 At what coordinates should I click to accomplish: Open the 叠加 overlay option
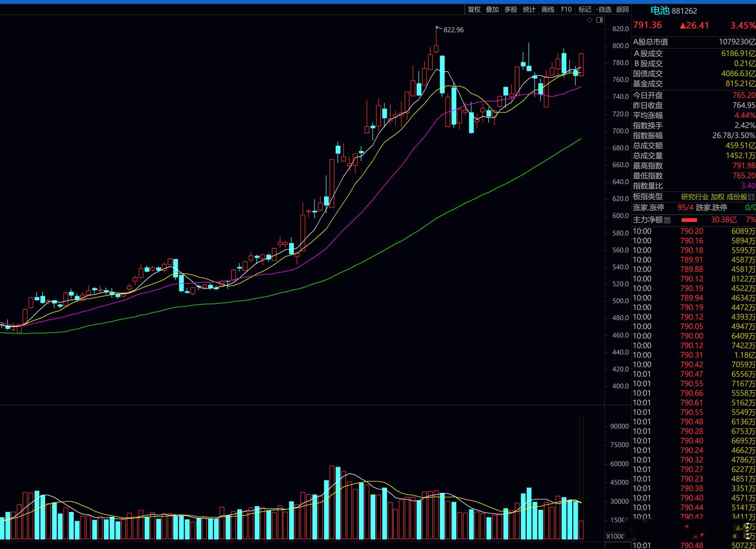[x=492, y=10]
